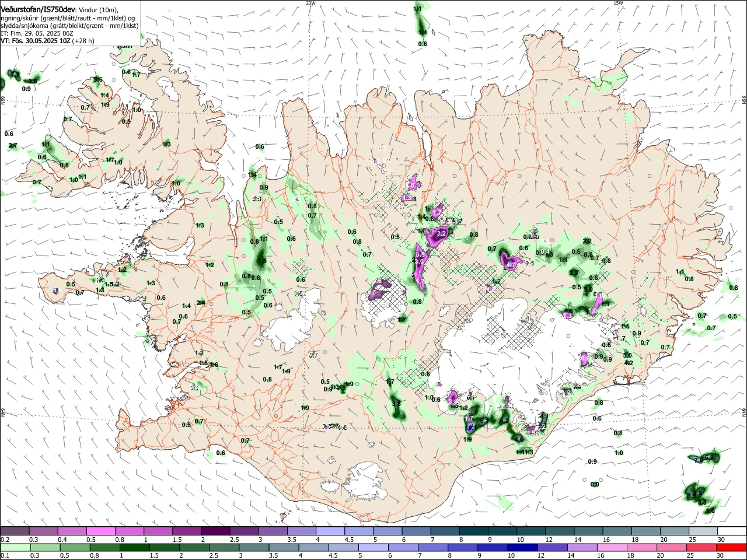The height and width of the screenshot is (560, 747).
Task: Choose the top-row swatch between 1.5 and 2
Action: coord(186,531)
